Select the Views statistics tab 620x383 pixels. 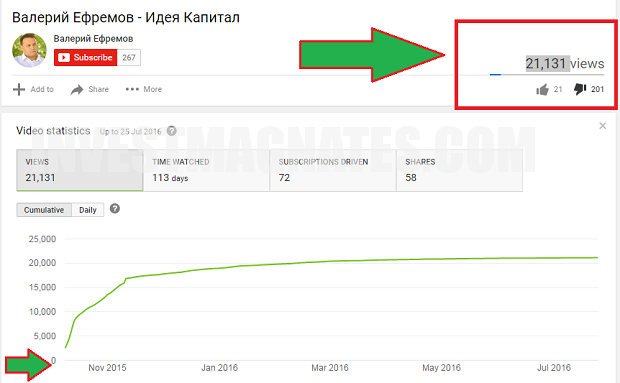click(x=79, y=170)
